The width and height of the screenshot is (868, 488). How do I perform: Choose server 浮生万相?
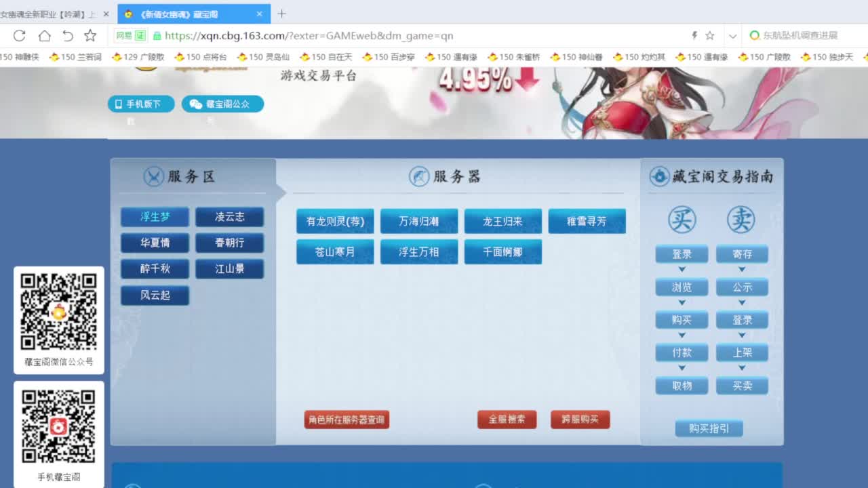[x=419, y=251]
